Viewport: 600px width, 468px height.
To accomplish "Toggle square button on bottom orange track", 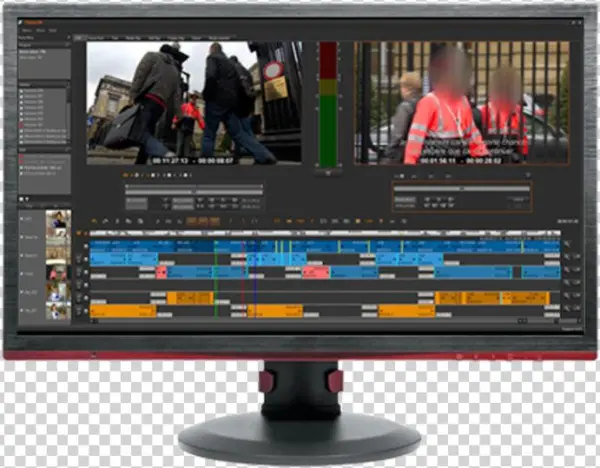I will (x=86, y=311).
